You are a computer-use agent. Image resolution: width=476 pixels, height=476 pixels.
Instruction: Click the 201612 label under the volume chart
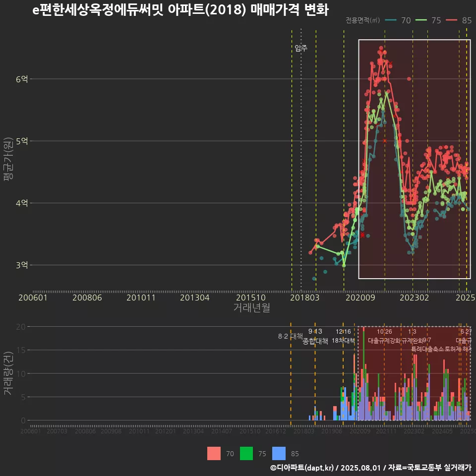(x=276, y=431)
